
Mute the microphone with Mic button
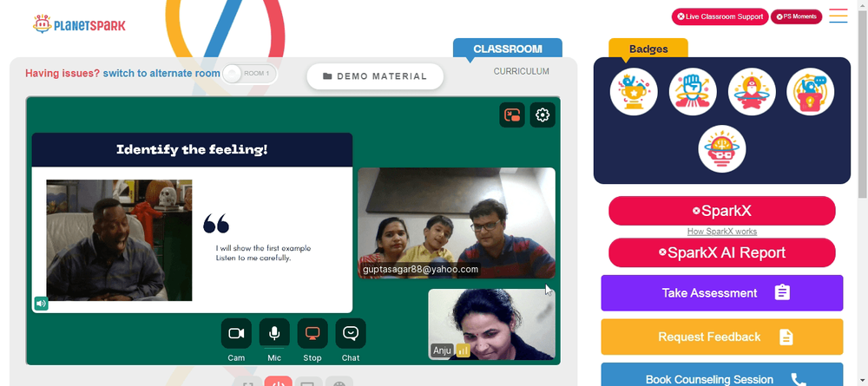point(274,333)
